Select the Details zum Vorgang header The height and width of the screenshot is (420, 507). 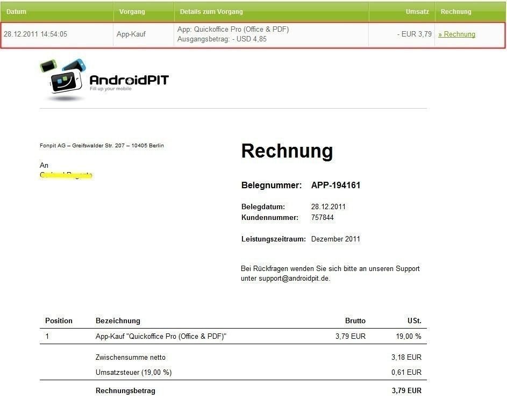[211, 12]
